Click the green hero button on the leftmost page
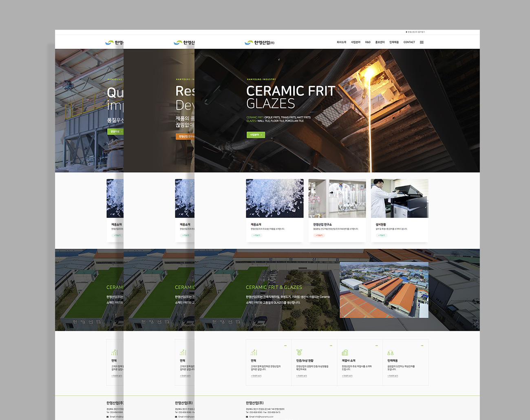Viewport: 530px width, 420px height. click(115, 132)
